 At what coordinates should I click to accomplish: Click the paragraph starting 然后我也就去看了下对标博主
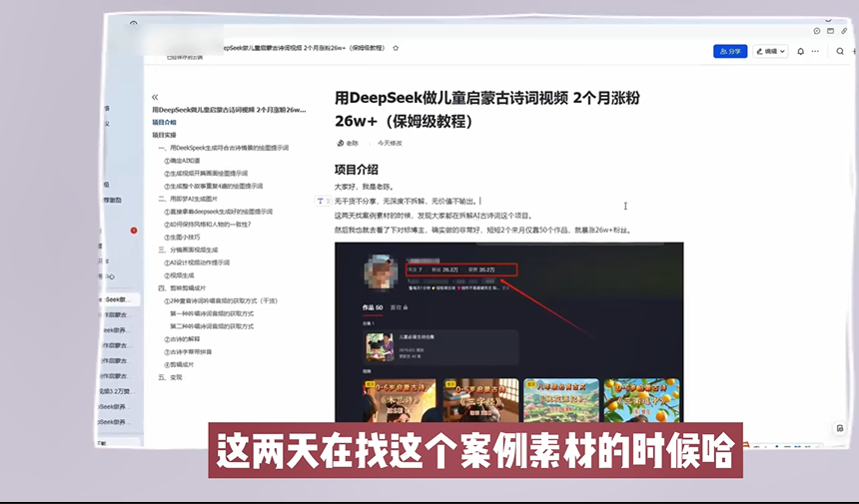pos(483,231)
